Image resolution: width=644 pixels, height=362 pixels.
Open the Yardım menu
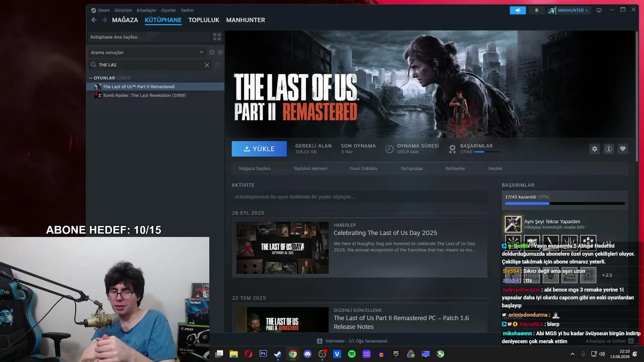[x=187, y=10]
